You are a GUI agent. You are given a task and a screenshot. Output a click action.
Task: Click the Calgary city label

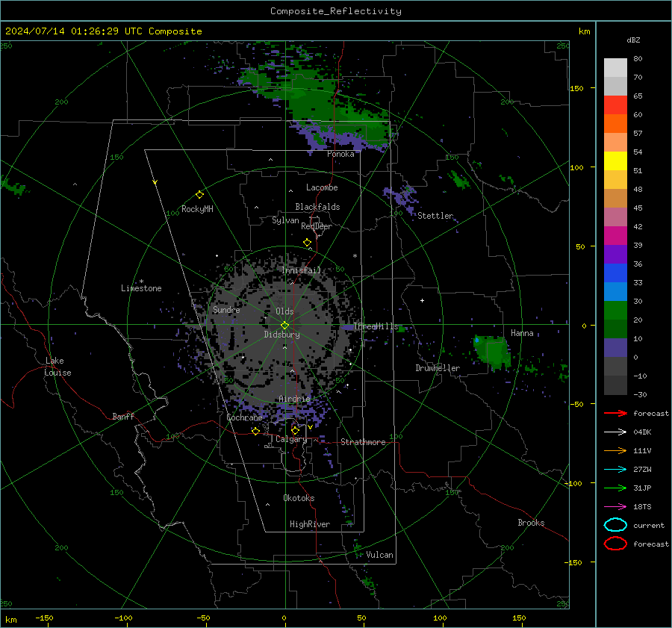pyautogui.click(x=291, y=439)
